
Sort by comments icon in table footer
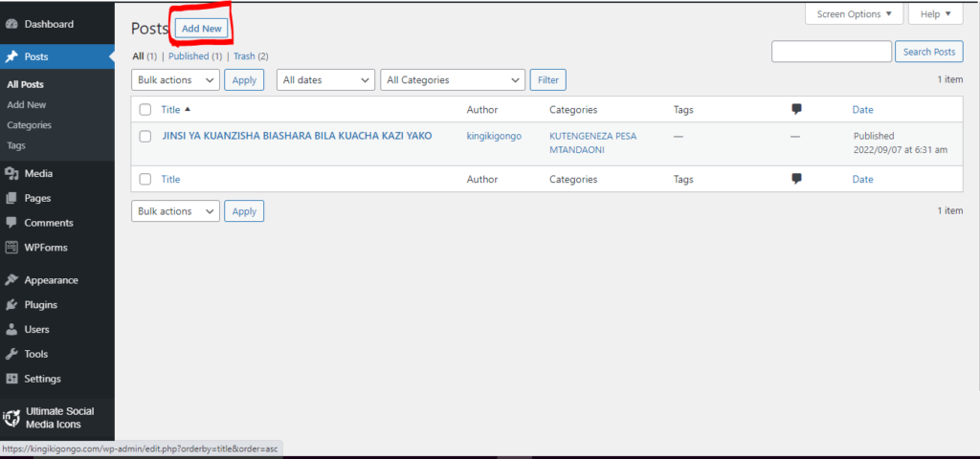pos(796,179)
